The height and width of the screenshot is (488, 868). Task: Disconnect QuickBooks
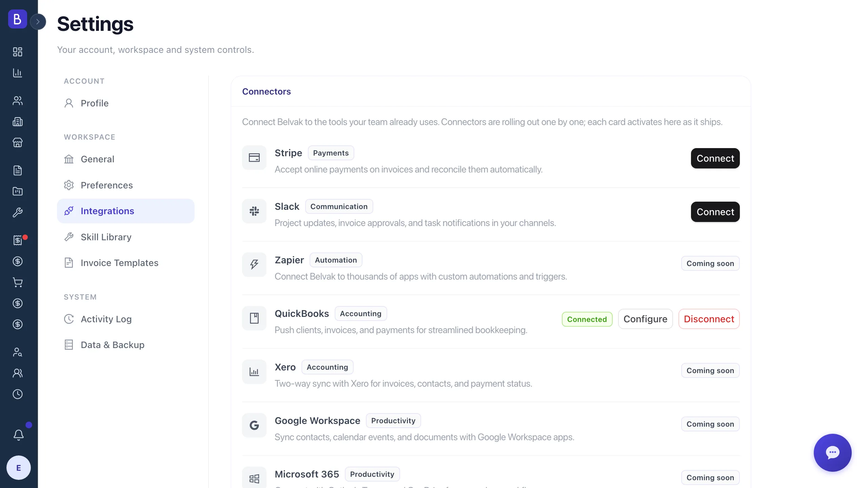[709, 319]
